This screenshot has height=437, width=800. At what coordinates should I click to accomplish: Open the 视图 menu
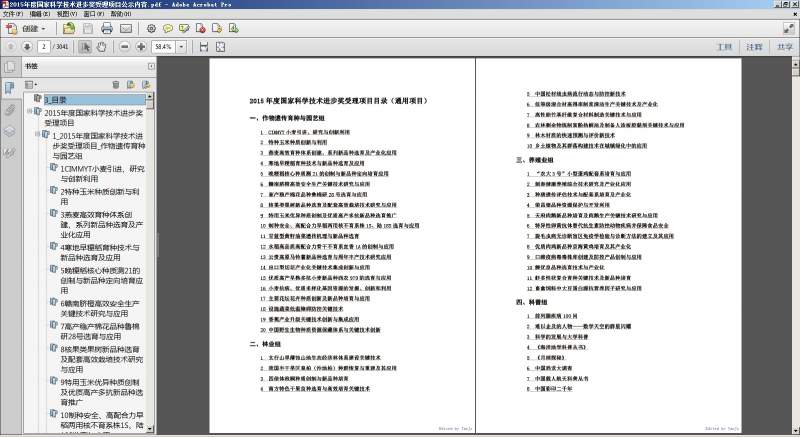click(66, 14)
